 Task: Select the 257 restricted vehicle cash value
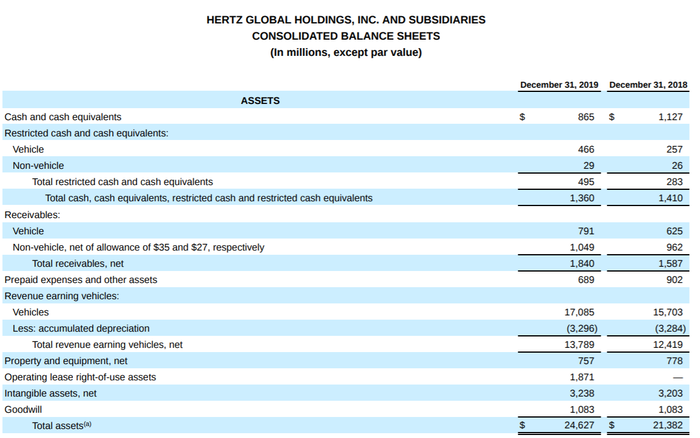click(x=675, y=150)
